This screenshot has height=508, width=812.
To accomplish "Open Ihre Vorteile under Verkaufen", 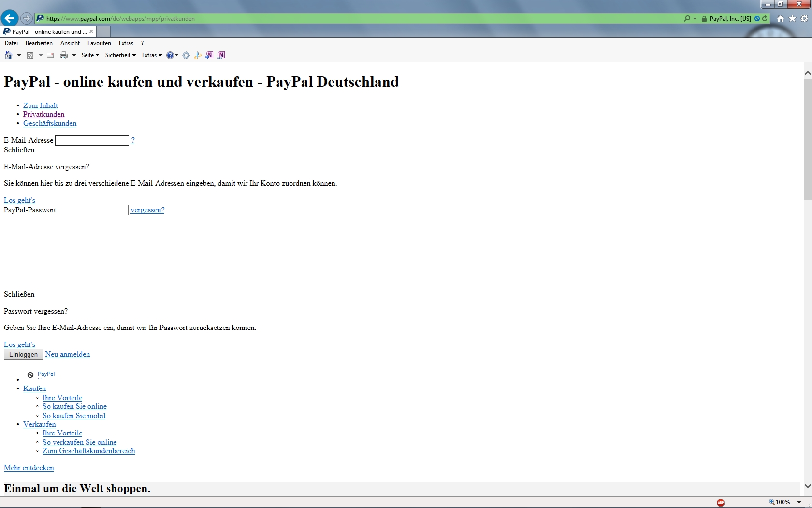I will click(x=62, y=433).
